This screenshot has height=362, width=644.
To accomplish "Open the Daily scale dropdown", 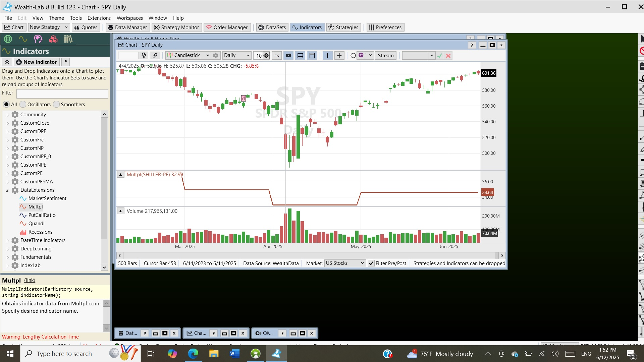I will 237,56.
